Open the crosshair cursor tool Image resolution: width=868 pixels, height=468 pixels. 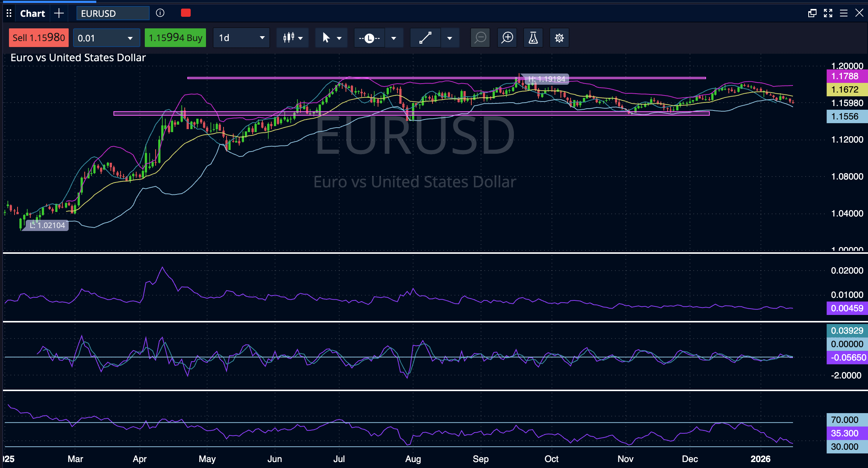pos(327,37)
